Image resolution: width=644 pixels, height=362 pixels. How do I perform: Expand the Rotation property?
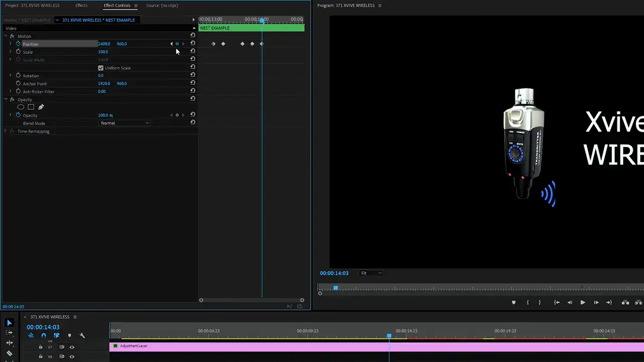tap(10, 75)
